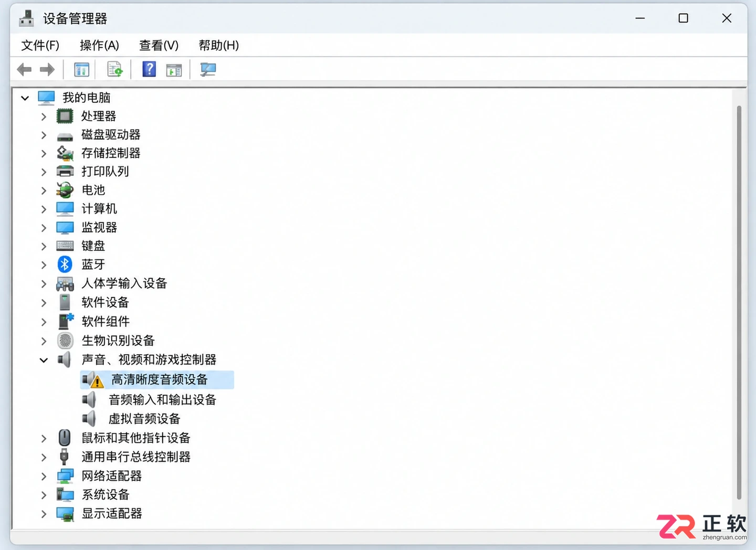Expand the 电池 category
Image resolution: width=756 pixels, height=550 pixels.
pyautogui.click(x=44, y=191)
